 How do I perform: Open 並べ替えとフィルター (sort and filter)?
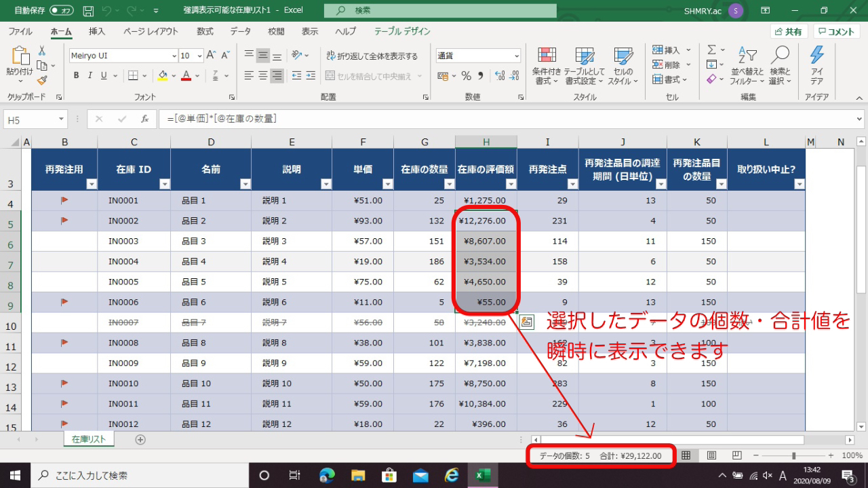click(748, 64)
